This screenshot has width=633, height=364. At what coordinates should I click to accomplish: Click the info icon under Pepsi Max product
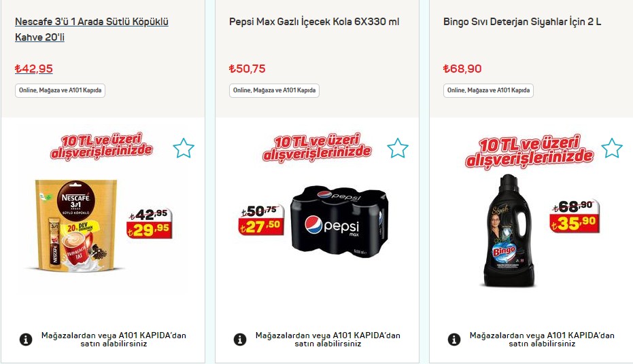(x=240, y=340)
